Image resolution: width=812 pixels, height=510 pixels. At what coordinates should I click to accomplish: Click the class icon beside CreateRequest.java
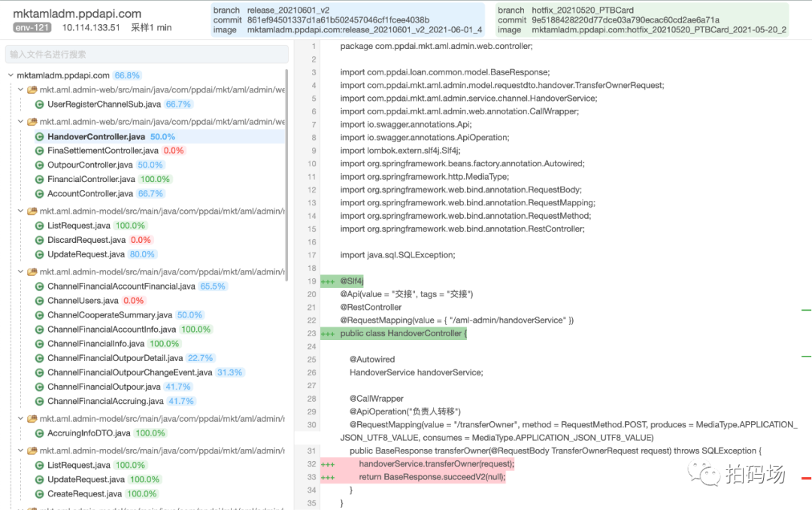tap(39, 494)
